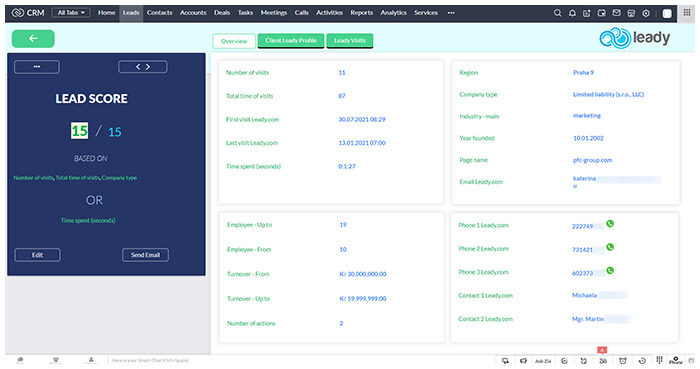
Task: Expand the more tabs ellipsis in navigation
Action: pos(451,12)
